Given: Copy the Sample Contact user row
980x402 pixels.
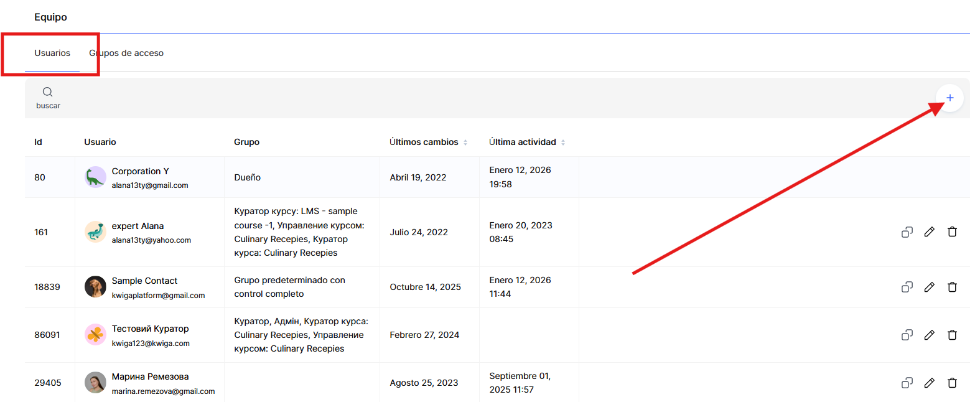Looking at the screenshot, I should point(907,287).
